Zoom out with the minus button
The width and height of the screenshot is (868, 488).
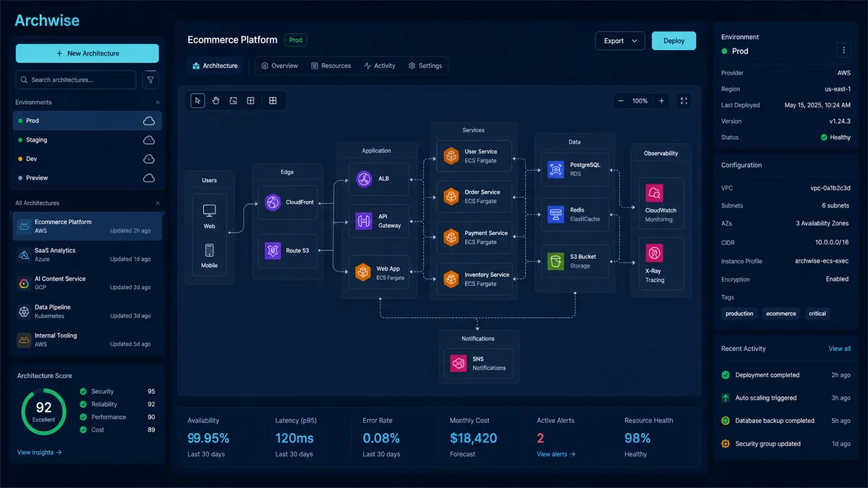point(621,101)
